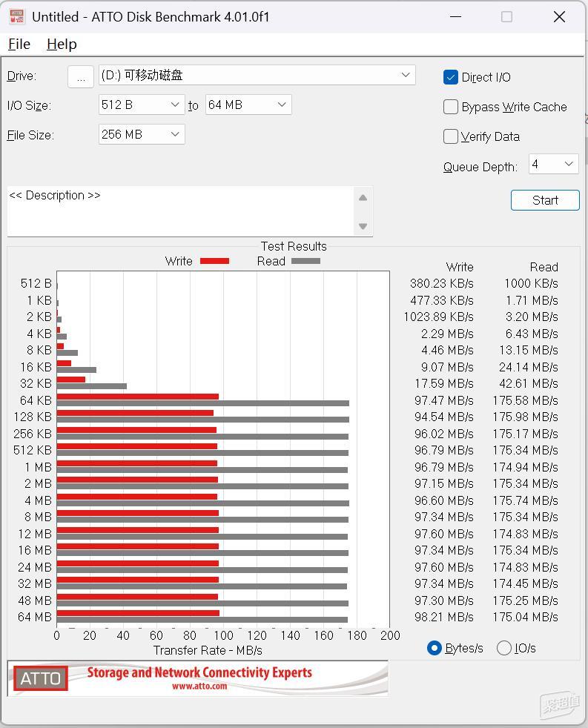Click the '42.61 MB/s' read value
Image resolution: width=588 pixels, height=728 pixels.
[x=529, y=383]
